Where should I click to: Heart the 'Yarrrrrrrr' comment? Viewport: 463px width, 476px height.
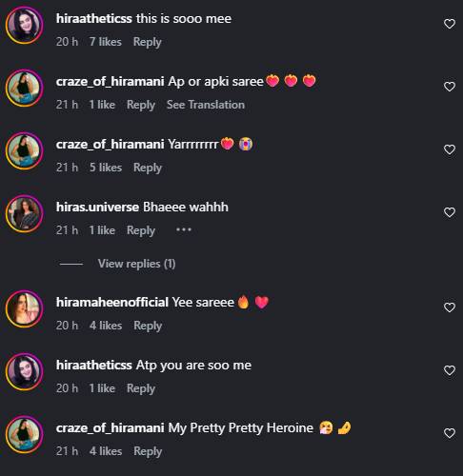450,149
